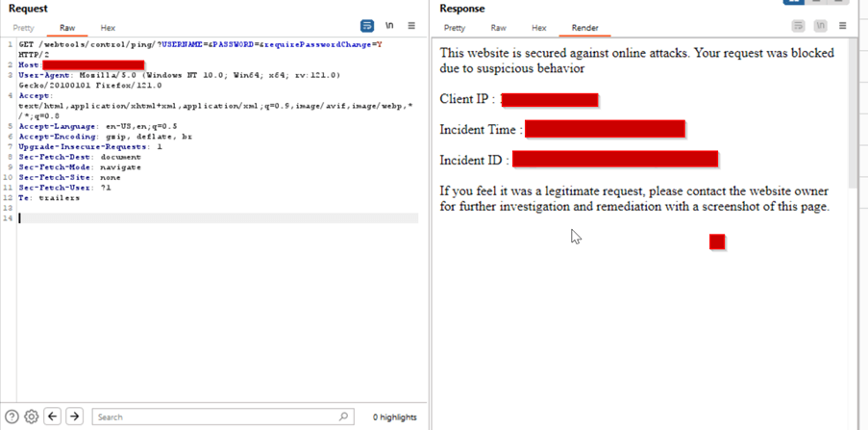
Task: Click the GET request line text
Action: pos(200,49)
